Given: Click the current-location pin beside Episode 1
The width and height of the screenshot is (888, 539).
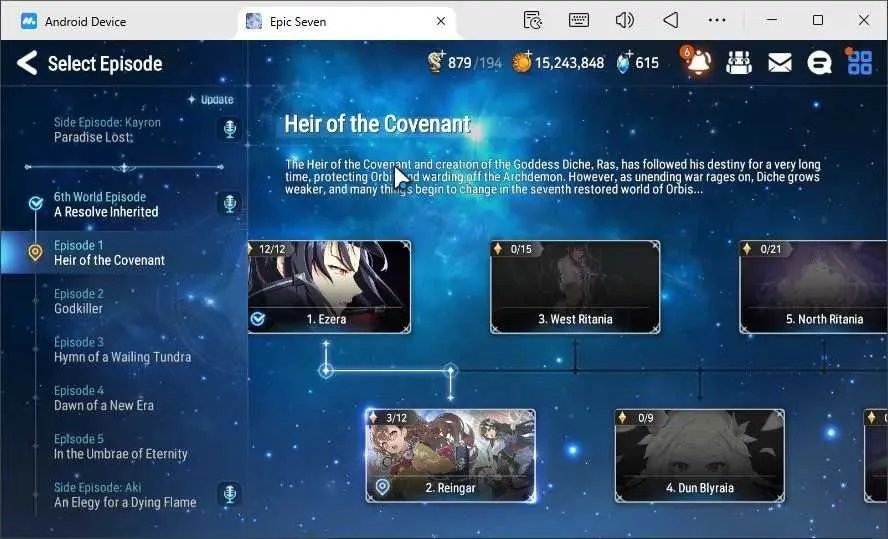Looking at the screenshot, I should [x=35, y=253].
